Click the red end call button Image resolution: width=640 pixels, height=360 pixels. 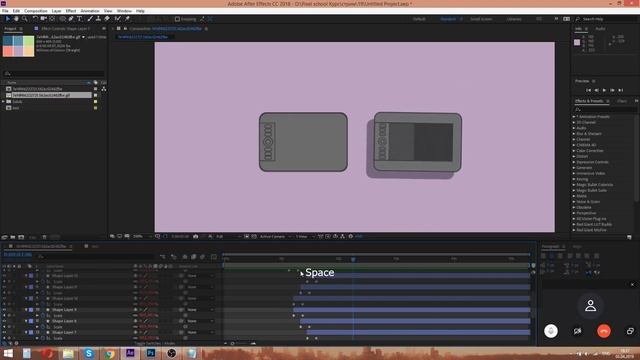(604, 331)
